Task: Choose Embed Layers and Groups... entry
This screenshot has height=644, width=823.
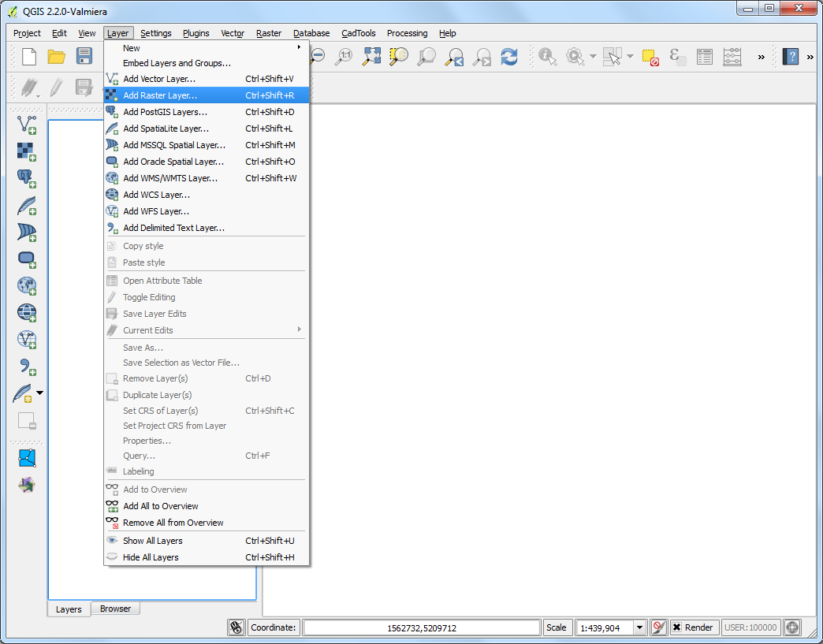Action: [x=207, y=63]
